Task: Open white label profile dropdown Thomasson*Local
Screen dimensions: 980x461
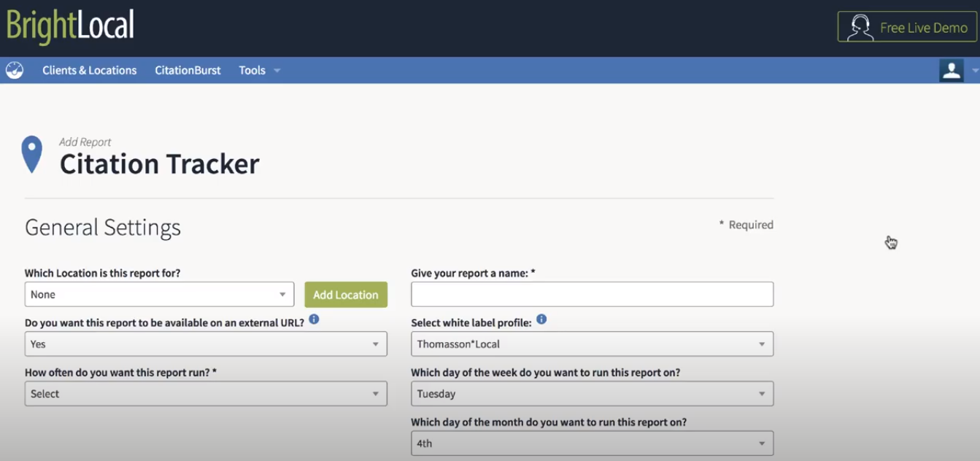Action: click(x=592, y=344)
